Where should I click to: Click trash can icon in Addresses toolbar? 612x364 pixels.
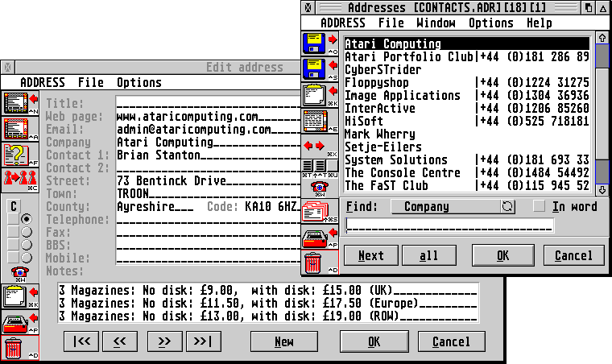(x=320, y=263)
